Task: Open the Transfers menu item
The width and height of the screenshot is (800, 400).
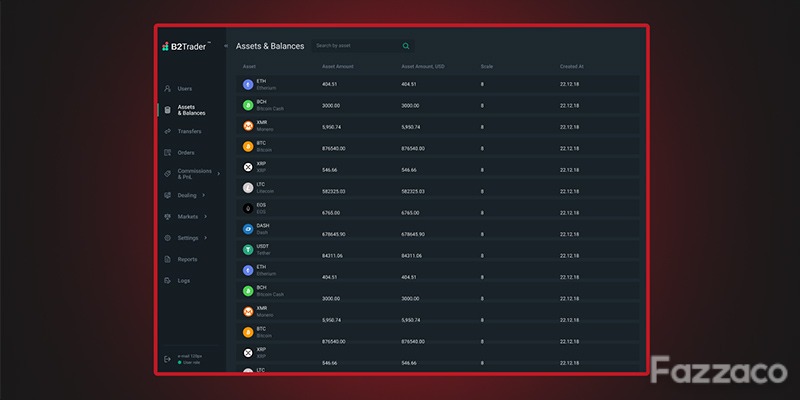Action: pos(189,132)
